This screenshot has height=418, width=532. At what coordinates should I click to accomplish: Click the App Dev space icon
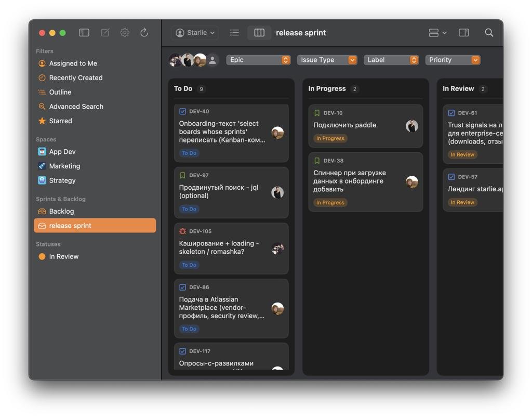42,152
